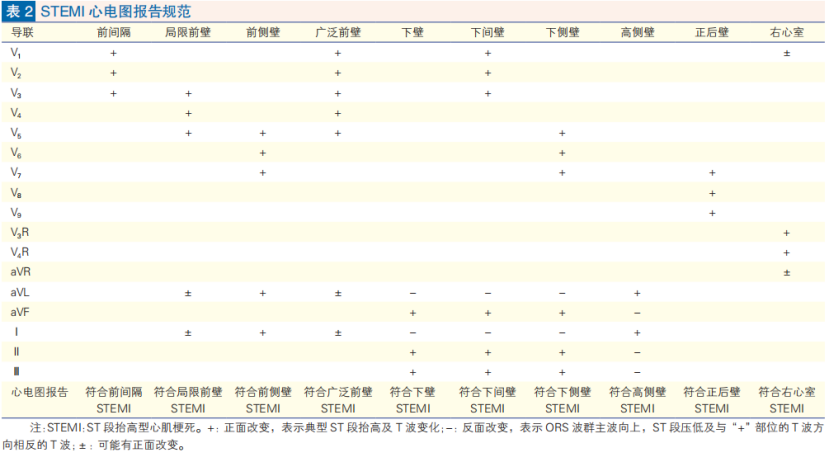Click the '高侧壁' column header
830x462 pixels.
click(x=637, y=32)
